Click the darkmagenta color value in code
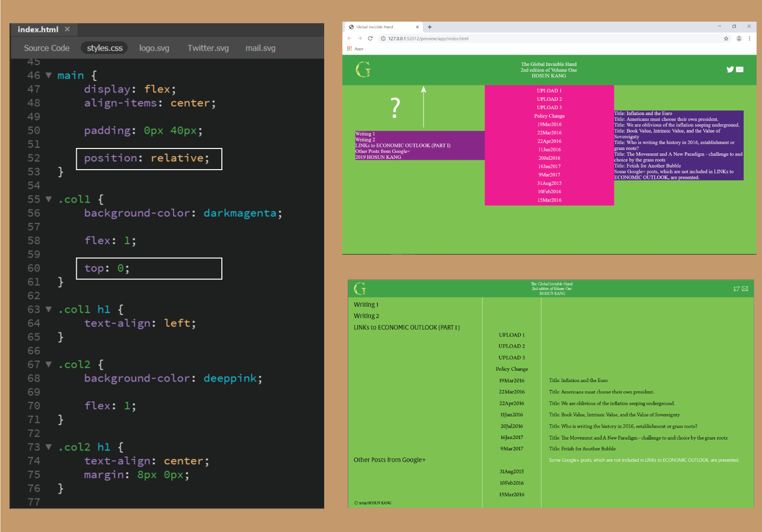This screenshot has width=762, height=532. [240, 213]
